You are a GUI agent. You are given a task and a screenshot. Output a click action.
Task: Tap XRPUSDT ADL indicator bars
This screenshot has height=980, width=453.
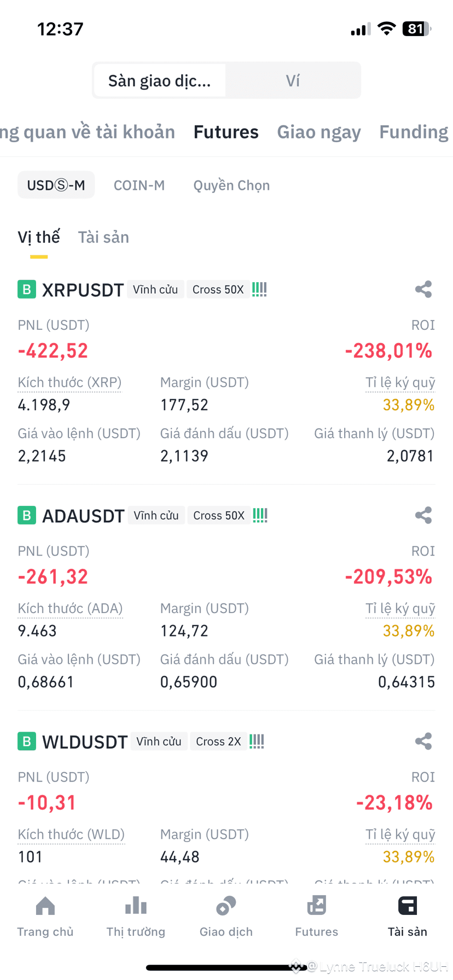(259, 289)
